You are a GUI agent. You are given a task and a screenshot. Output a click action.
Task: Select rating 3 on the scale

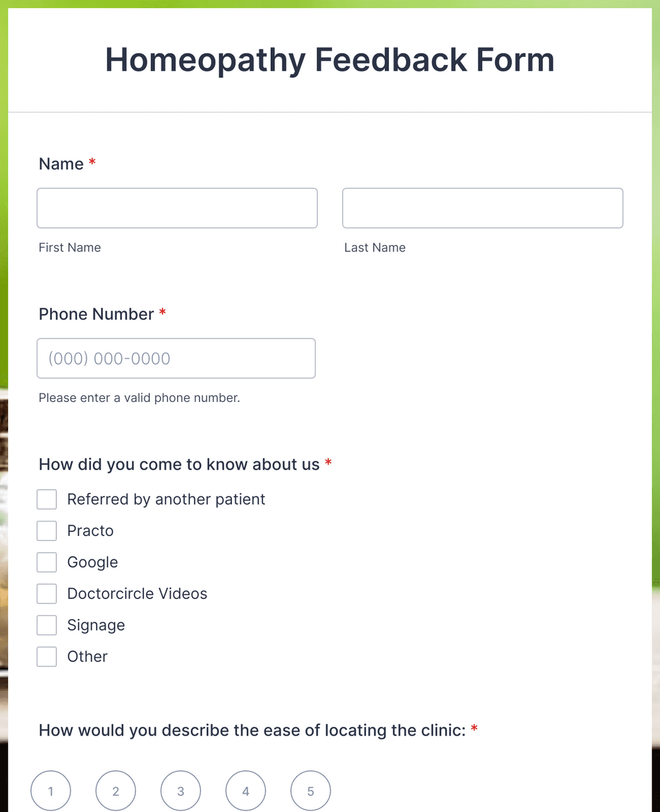coord(181,791)
